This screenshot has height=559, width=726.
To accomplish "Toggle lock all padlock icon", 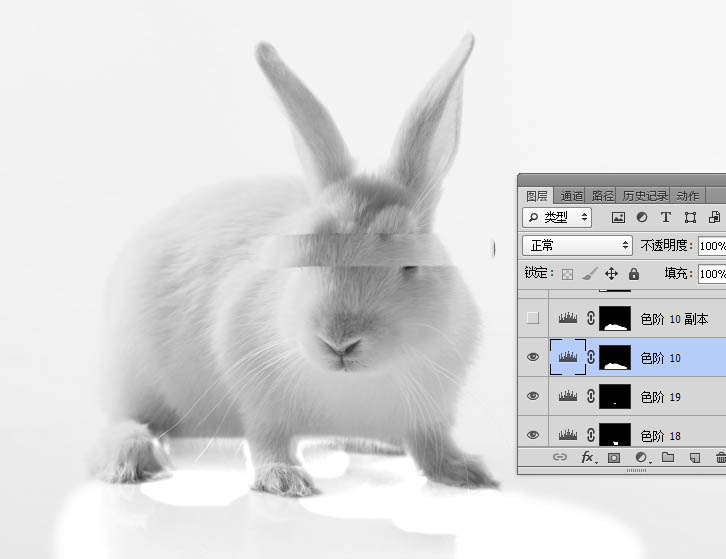I will 634,274.
